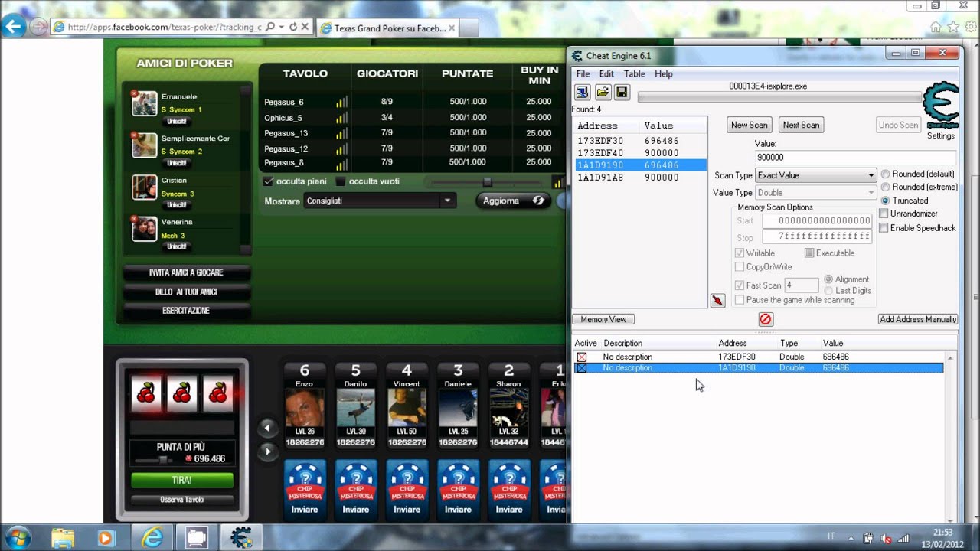Click the Cheat Engine scan progress bar
Viewport: 980px width, 551px height.
[x=779, y=97]
